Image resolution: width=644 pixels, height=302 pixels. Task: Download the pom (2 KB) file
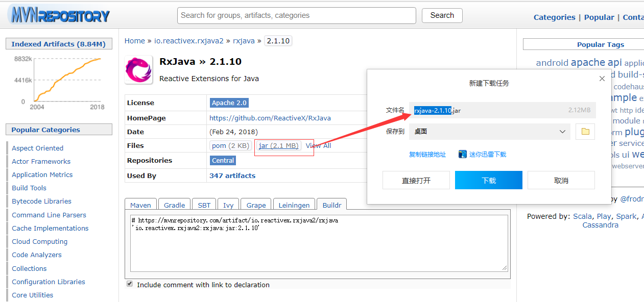coord(230,146)
